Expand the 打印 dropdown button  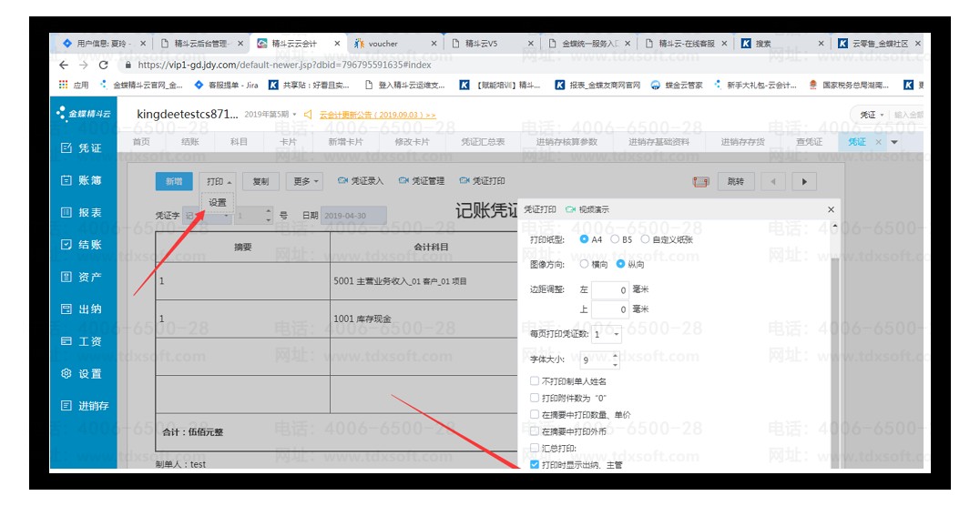(218, 181)
